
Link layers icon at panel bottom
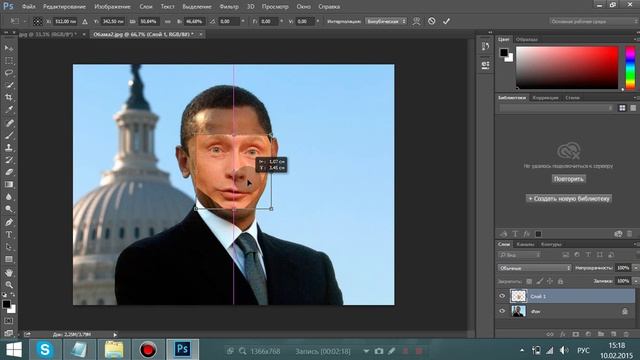pos(550,334)
